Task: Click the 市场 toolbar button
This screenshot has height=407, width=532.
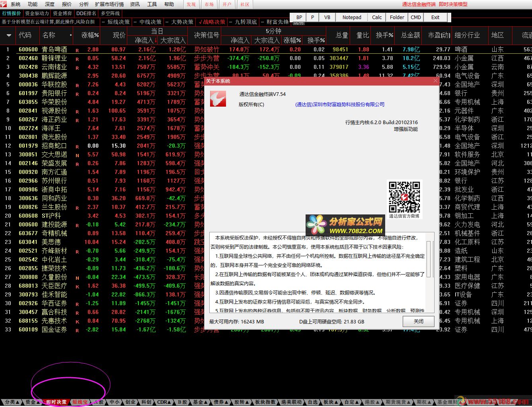Action: coord(209,4)
